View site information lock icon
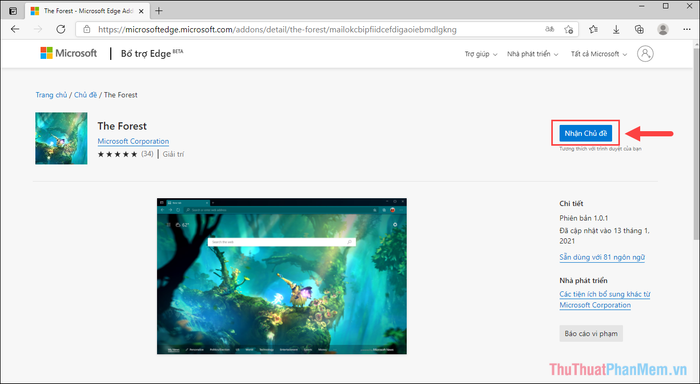Image resolution: width=700 pixels, height=384 pixels. point(87,29)
